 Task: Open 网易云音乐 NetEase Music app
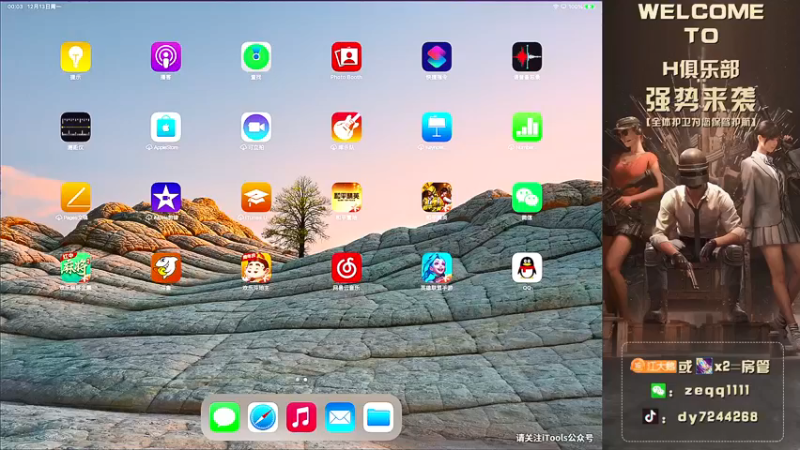(x=346, y=267)
